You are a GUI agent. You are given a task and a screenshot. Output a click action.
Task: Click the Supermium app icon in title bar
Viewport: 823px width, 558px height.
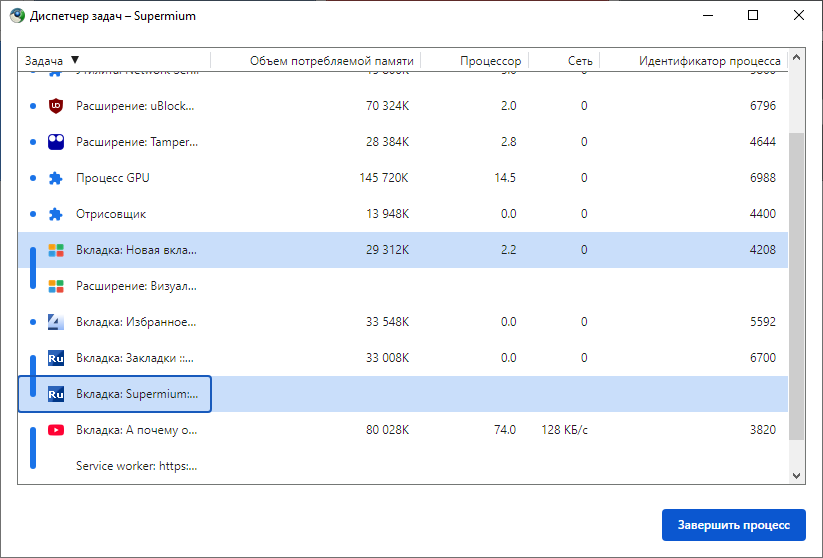17,16
